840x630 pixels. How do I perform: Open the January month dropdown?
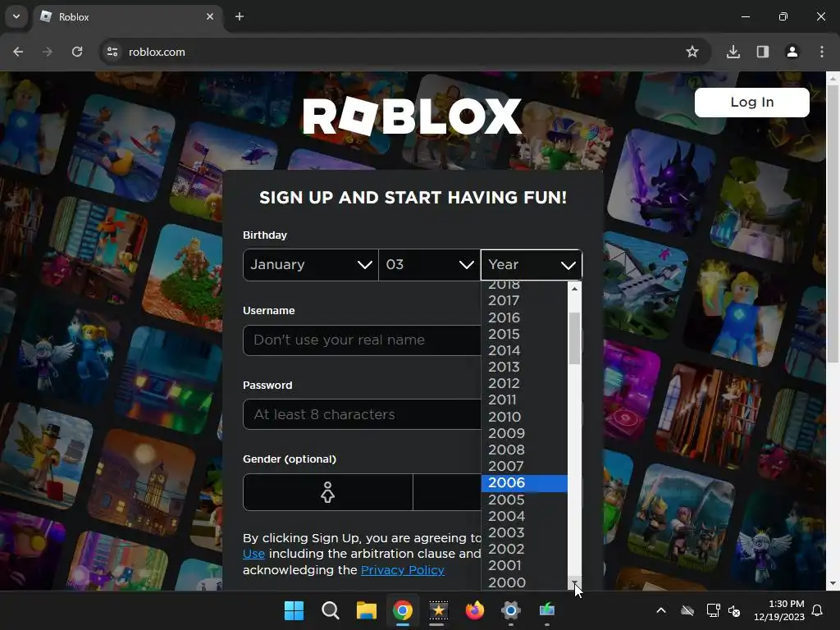(x=311, y=265)
